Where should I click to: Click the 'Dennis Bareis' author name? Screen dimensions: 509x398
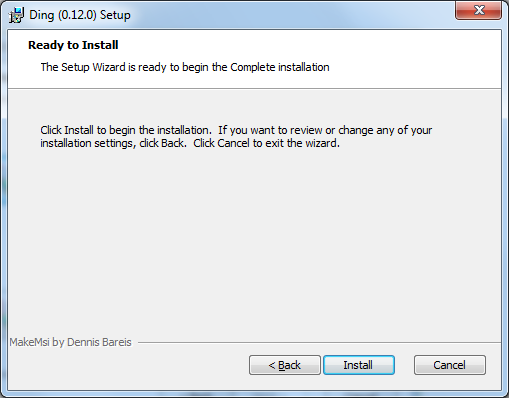[x=99, y=342]
